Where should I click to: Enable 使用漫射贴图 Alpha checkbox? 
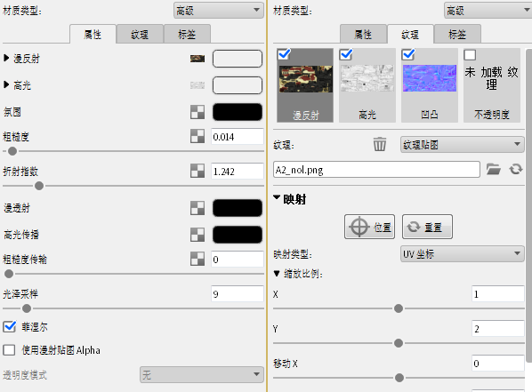pyautogui.click(x=10, y=350)
